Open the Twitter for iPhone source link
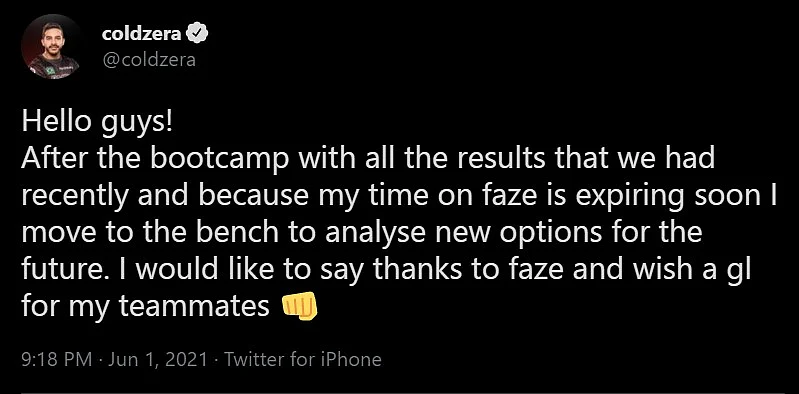The width and height of the screenshot is (799, 394). coord(303,360)
